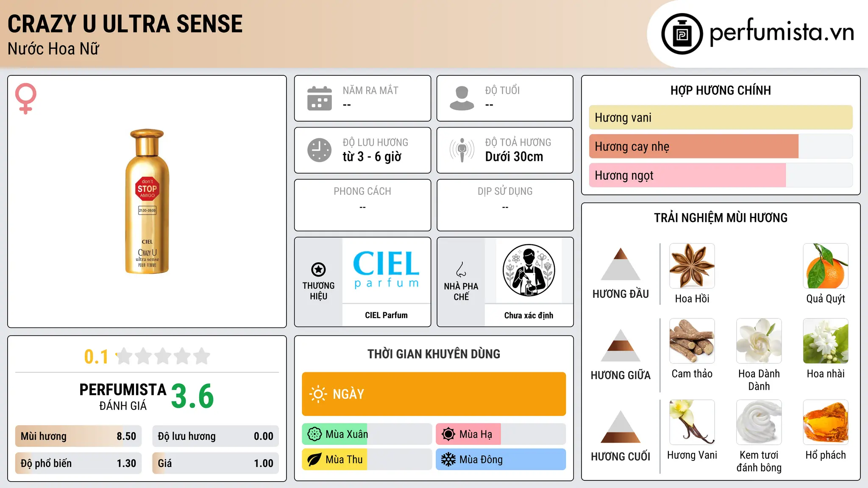Click the clock icon beside Độ lưu hương
Image resolution: width=868 pixels, height=488 pixels.
coord(320,150)
